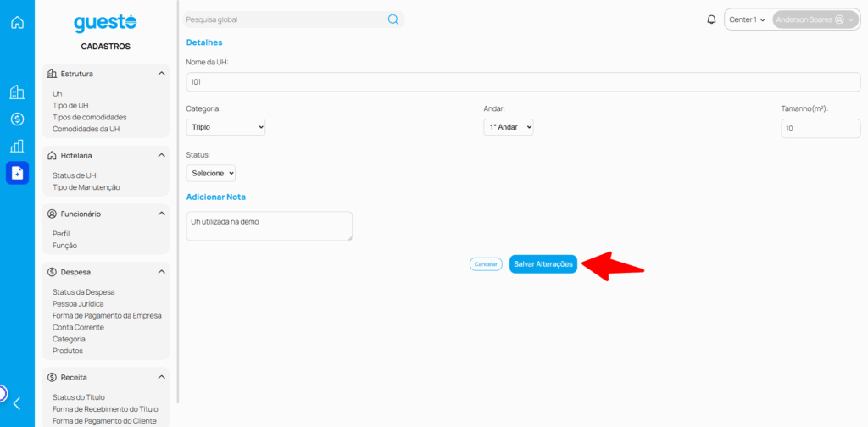868x427 pixels.
Task: Open Status da Despesa menu item
Action: (x=83, y=292)
